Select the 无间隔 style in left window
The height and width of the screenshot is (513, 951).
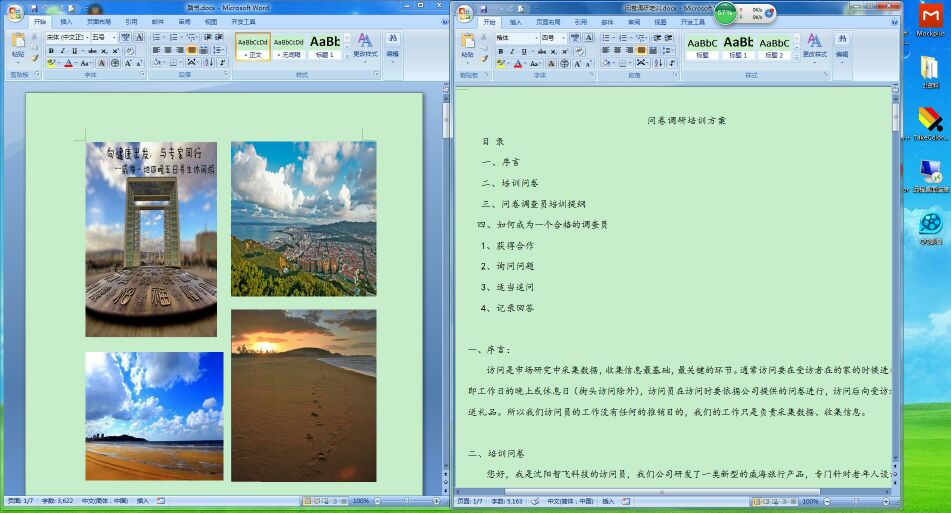(289, 46)
